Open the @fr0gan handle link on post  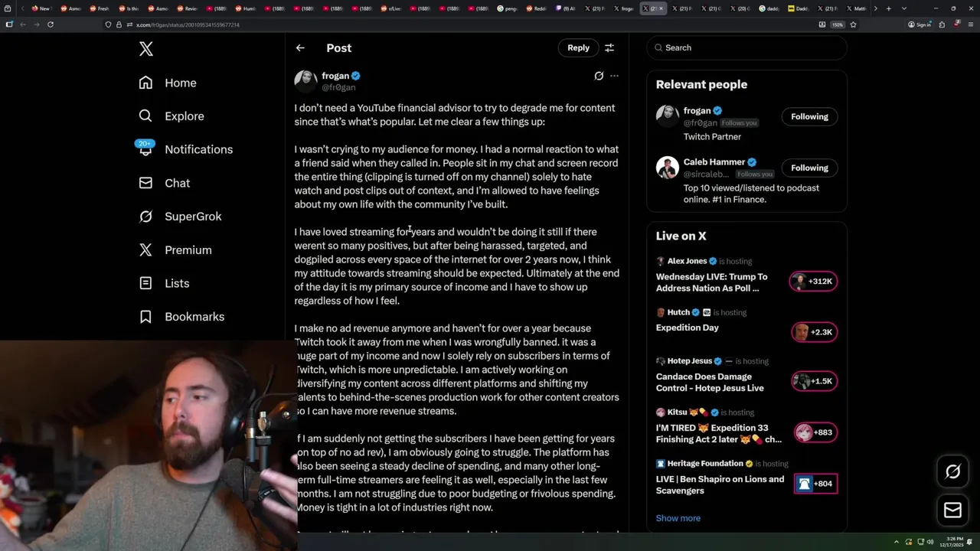point(338,87)
